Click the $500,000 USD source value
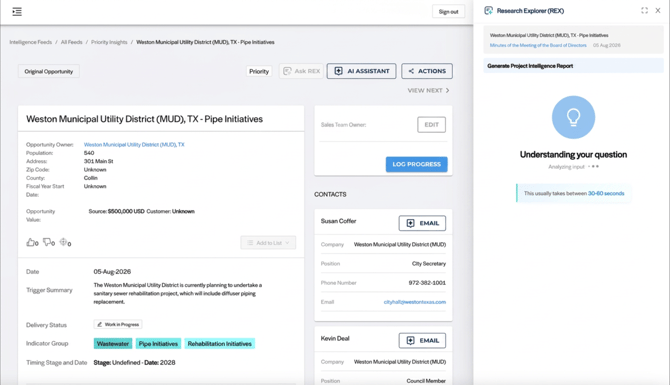Viewport: 670px width, 385px height. (x=126, y=212)
